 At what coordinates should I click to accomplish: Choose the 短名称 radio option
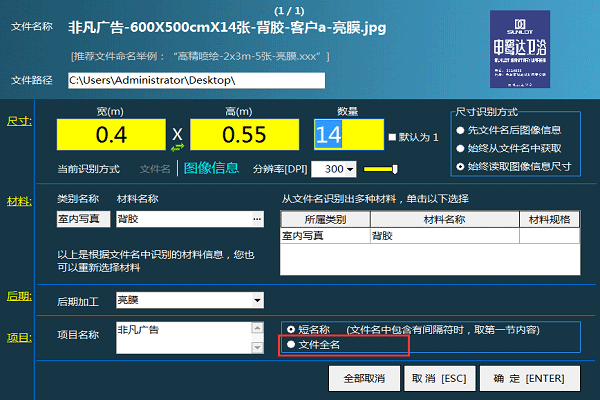pyautogui.click(x=292, y=328)
